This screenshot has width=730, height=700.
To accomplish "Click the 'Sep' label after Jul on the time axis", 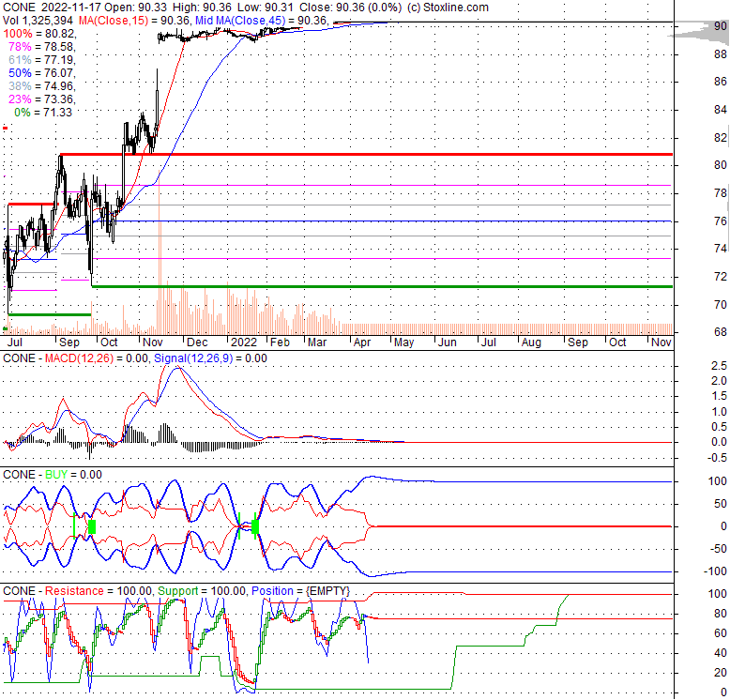I will pyautogui.click(x=69, y=342).
